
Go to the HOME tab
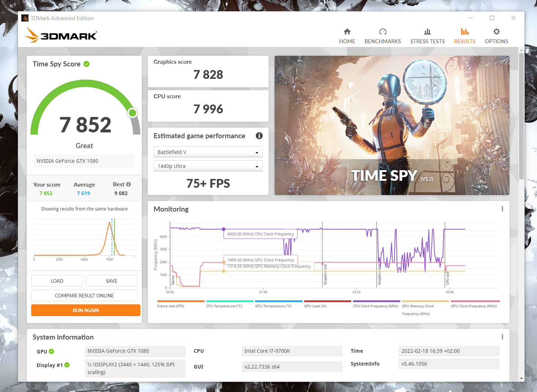pos(347,36)
